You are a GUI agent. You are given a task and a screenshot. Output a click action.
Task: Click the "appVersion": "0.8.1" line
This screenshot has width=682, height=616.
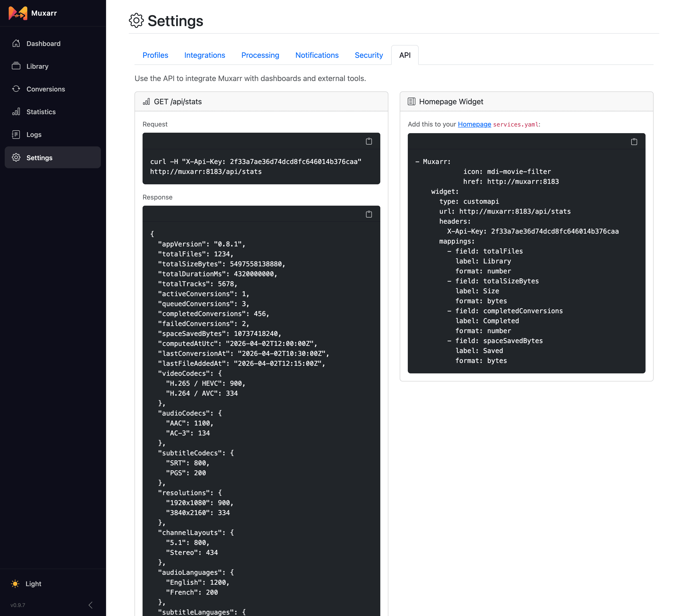pos(202,244)
